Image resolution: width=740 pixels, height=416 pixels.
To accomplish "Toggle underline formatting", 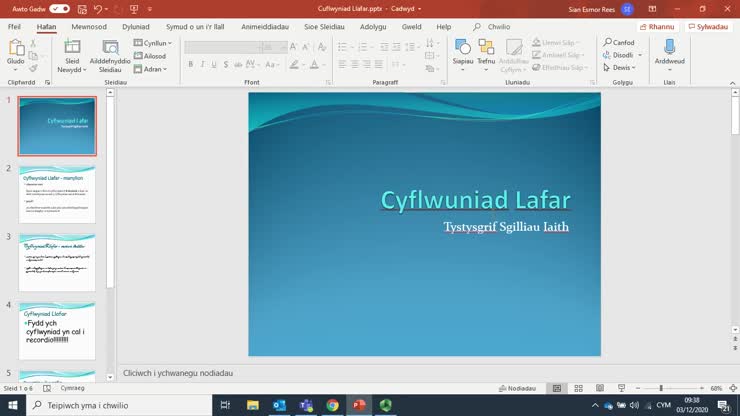I will click(214, 64).
